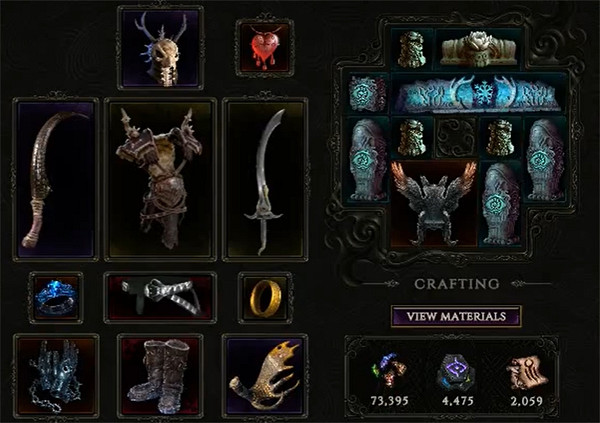Select the studded belt slot
This screenshot has height=423, width=600.
[x=160, y=297]
